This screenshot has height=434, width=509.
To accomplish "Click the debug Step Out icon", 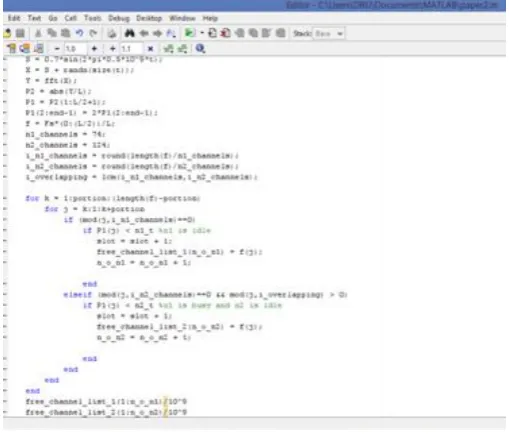I will (x=266, y=33).
